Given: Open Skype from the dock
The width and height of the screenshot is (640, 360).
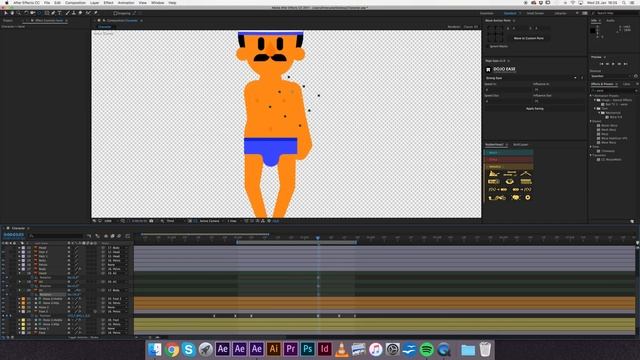Looking at the screenshot, I should click(189, 349).
